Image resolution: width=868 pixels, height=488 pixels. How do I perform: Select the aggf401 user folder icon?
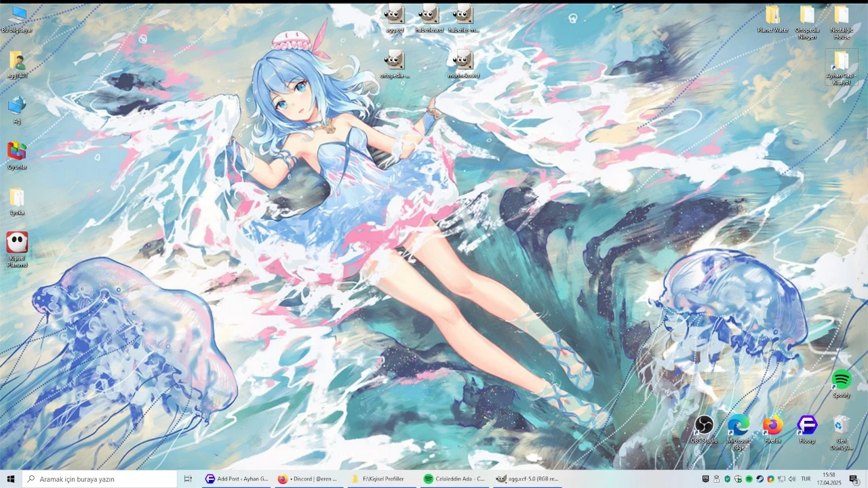(x=17, y=64)
